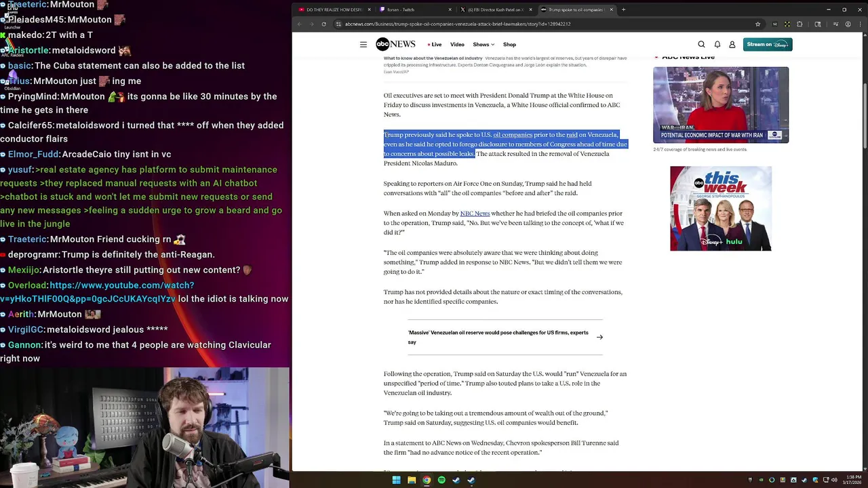
Task: Go back in browser history
Action: pos(299,24)
